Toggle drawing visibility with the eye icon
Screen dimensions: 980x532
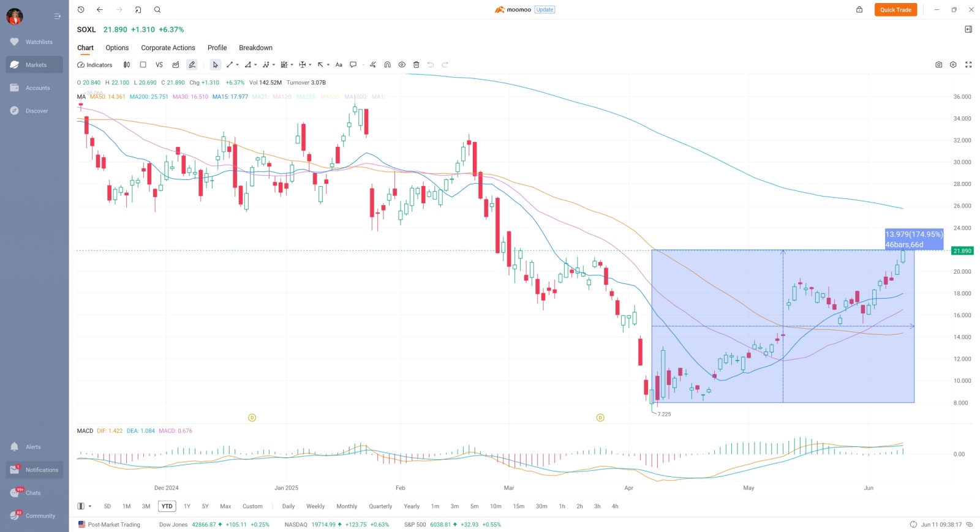(x=402, y=65)
